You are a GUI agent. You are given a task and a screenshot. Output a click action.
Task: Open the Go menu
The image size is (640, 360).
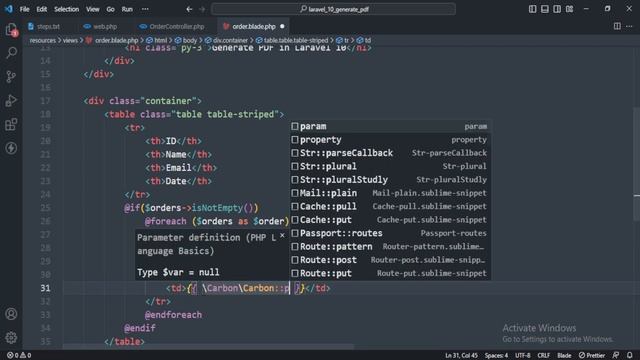pos(111,9)
